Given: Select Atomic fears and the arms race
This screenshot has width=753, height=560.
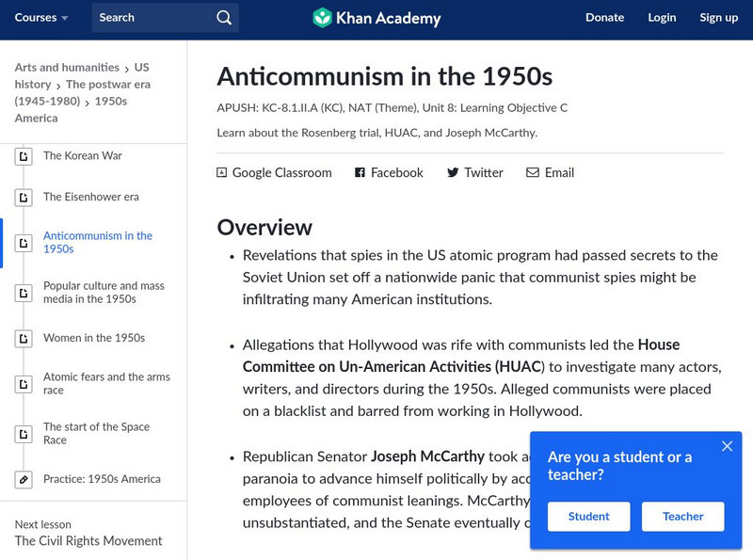Looking at the screenshot, I should (x=106, y=383).
